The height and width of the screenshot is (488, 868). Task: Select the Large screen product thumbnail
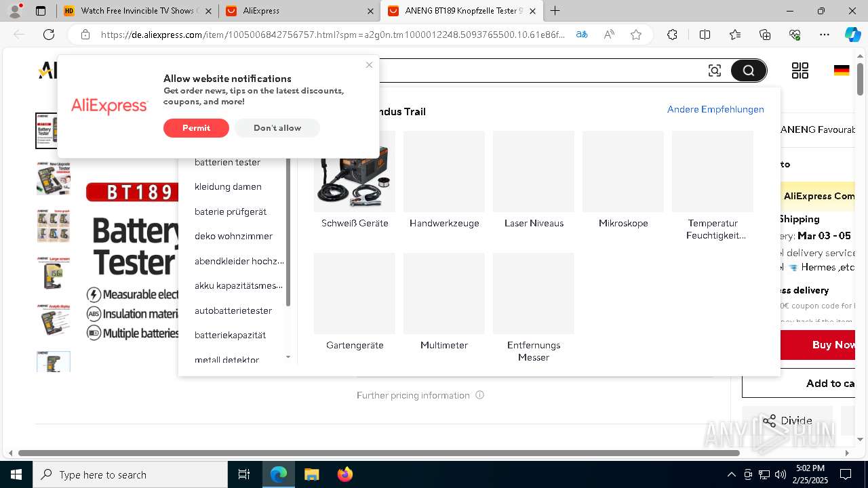(53, 273)
